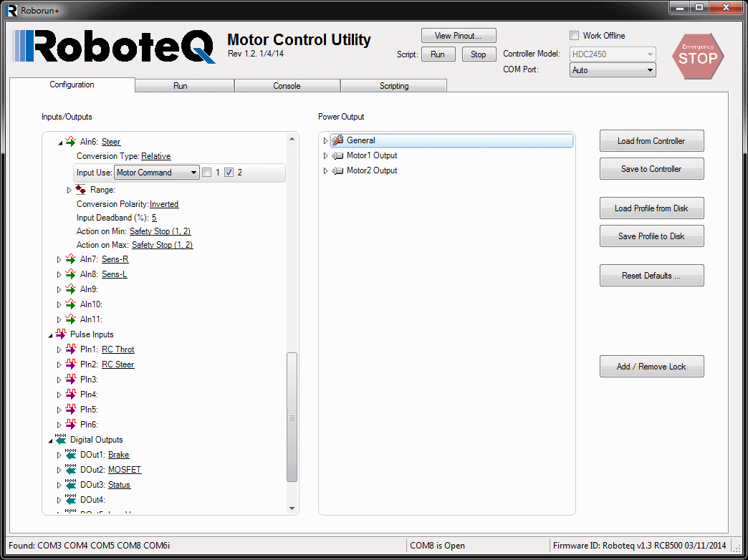
Task: Check motor channel 1 for Input Use
Action: (207, 173)
